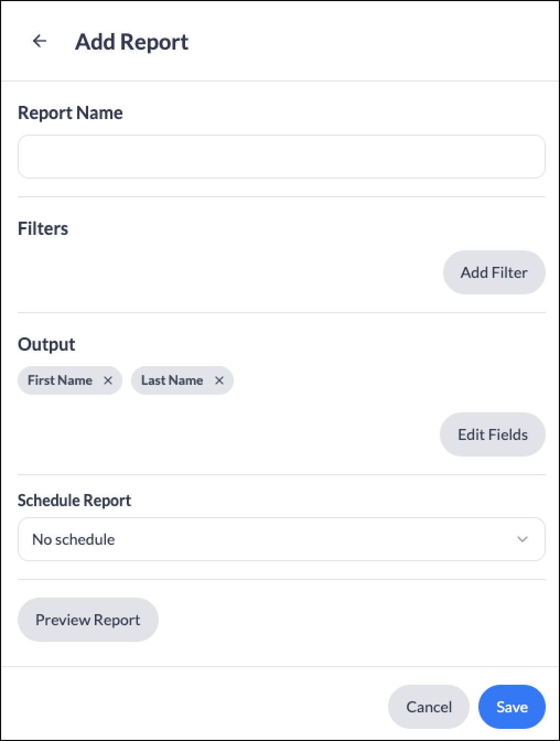Image resolution: width=560 pixels, height=741 pixels.
Task: Click the Filters section heading
Action: [43, 228]
